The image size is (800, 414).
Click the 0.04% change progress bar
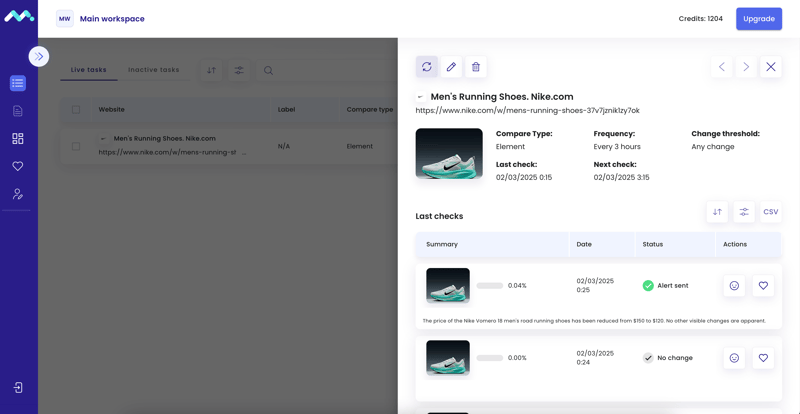click(490, 286)
